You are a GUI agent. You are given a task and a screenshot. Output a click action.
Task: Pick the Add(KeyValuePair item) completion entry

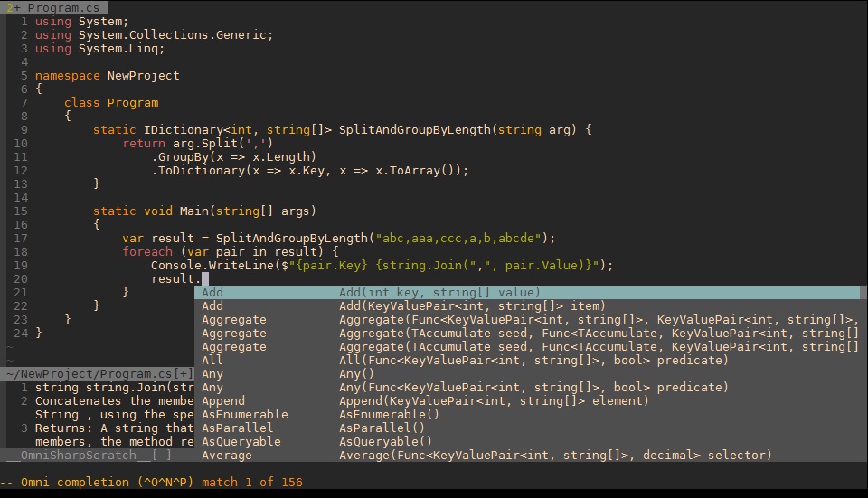click(439, 305)
